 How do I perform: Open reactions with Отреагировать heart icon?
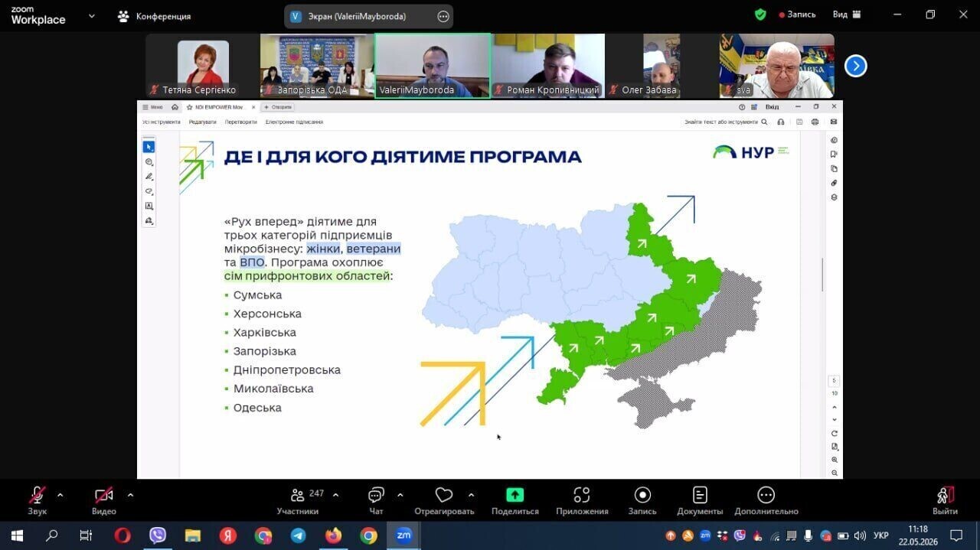tap(444, 500)
